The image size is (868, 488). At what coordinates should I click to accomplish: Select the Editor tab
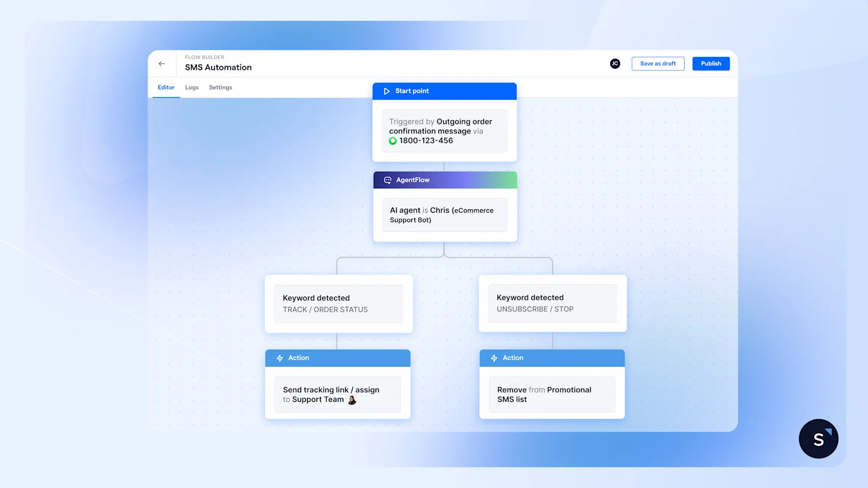166,87
